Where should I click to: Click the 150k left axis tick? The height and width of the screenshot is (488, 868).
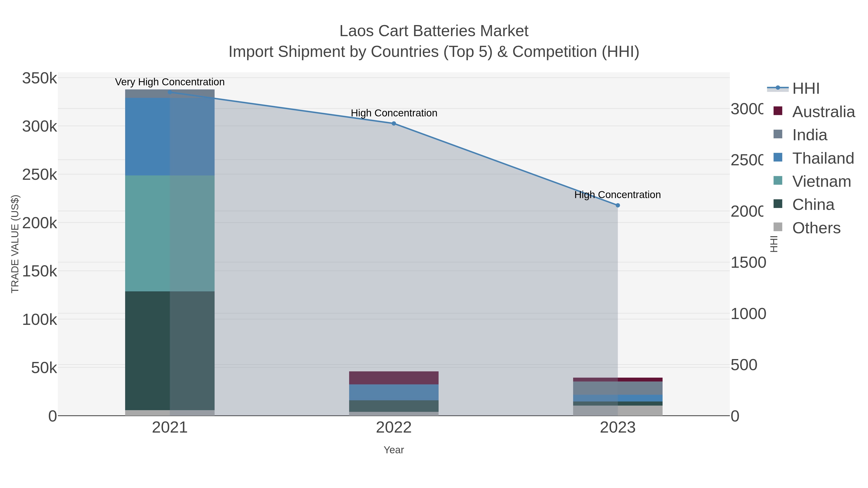tap(40, 271)
